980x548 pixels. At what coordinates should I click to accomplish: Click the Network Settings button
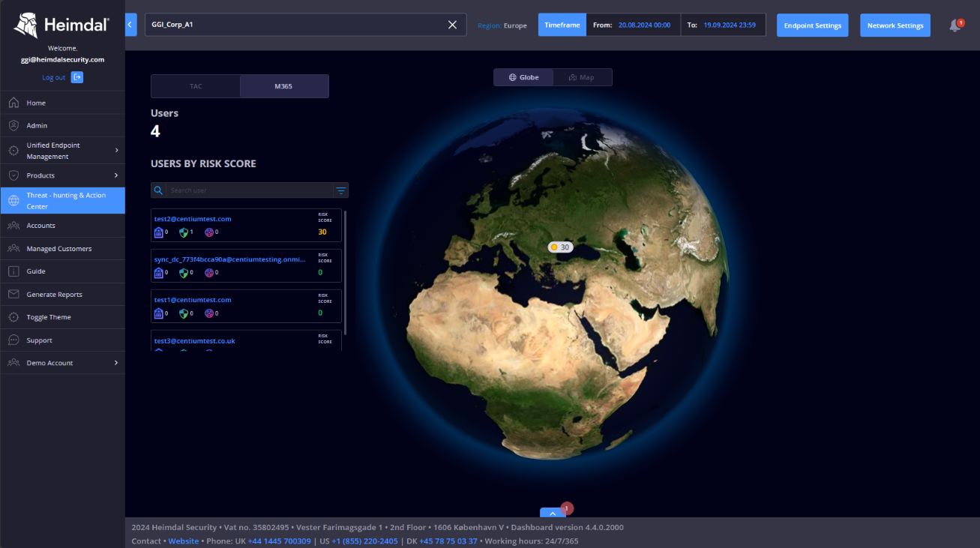point(895,25)
